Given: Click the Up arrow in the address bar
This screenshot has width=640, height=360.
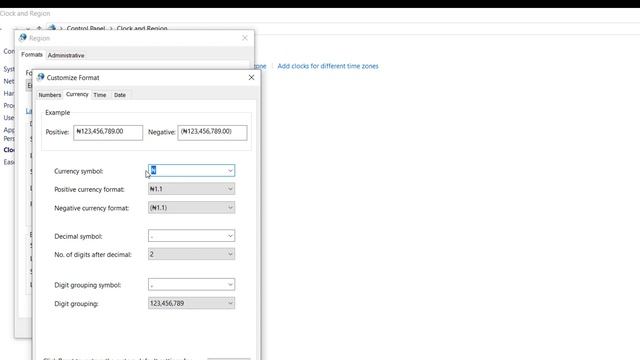Looking at the screenshot, I should tap(39, 29).
